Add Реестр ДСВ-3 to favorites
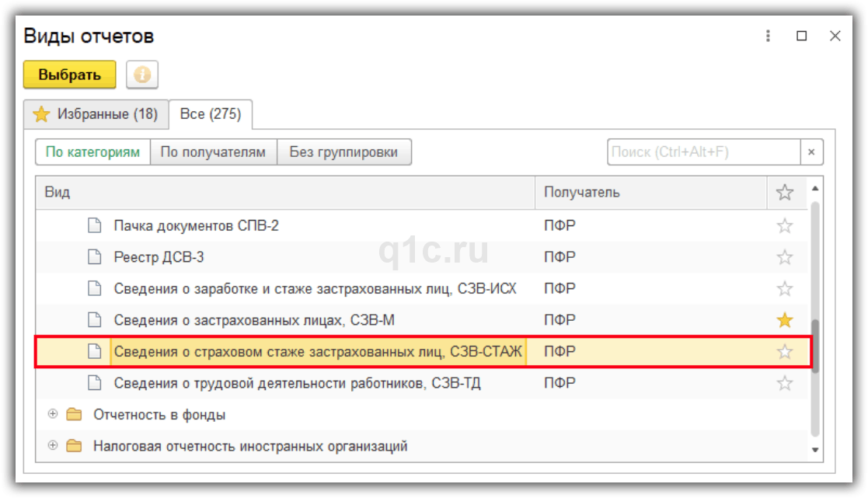The image size is (868, 498). (784, 257)
